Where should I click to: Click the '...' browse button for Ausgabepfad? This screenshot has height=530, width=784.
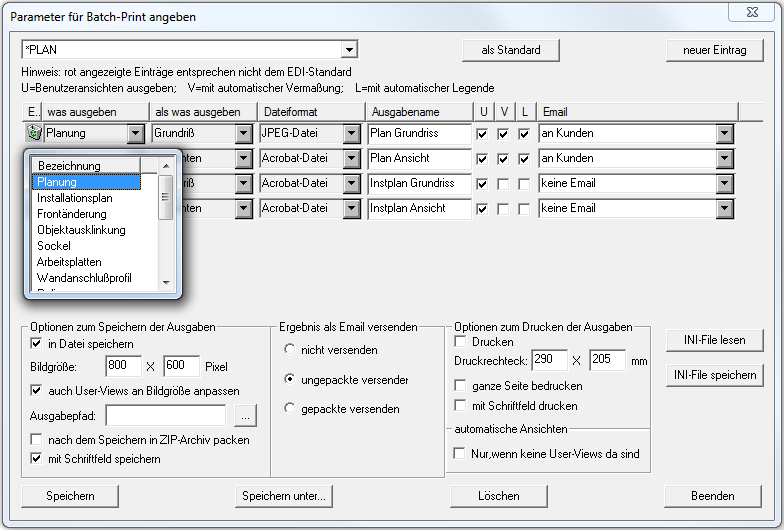[245, 416]
